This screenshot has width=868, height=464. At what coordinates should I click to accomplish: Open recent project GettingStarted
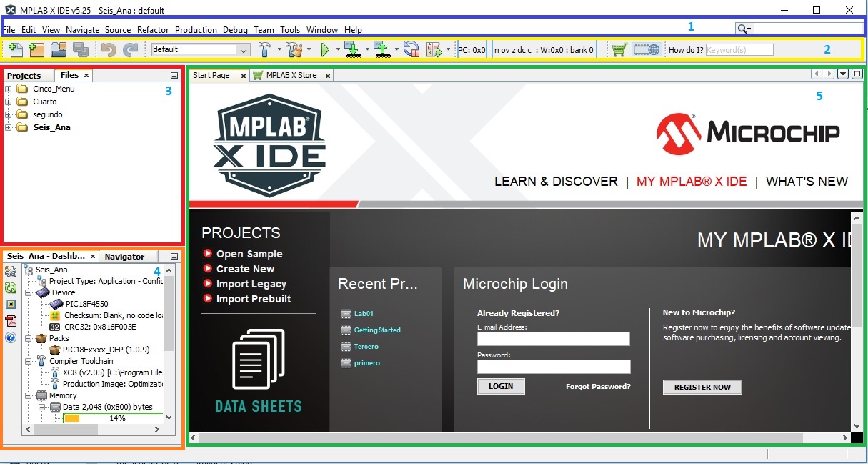coord(377,330)
